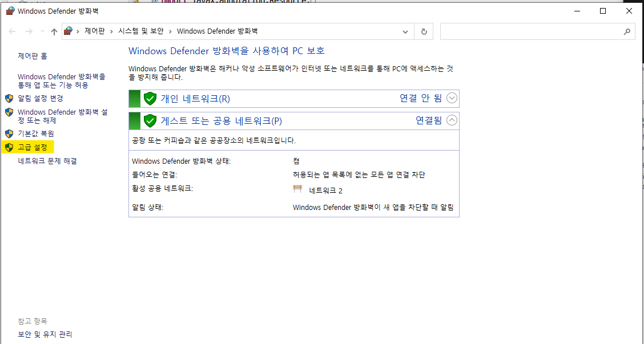Click 들어오는 연결 label

click(154, 175)
